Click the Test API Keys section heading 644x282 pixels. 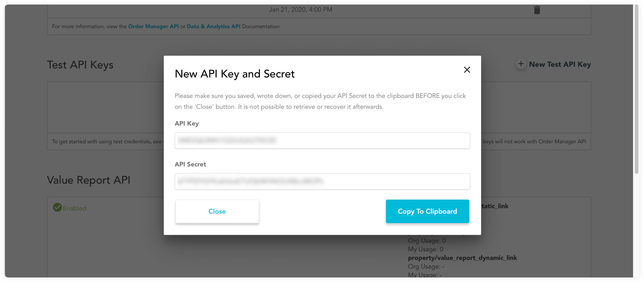pyautogui.click(x=80, y=64)
